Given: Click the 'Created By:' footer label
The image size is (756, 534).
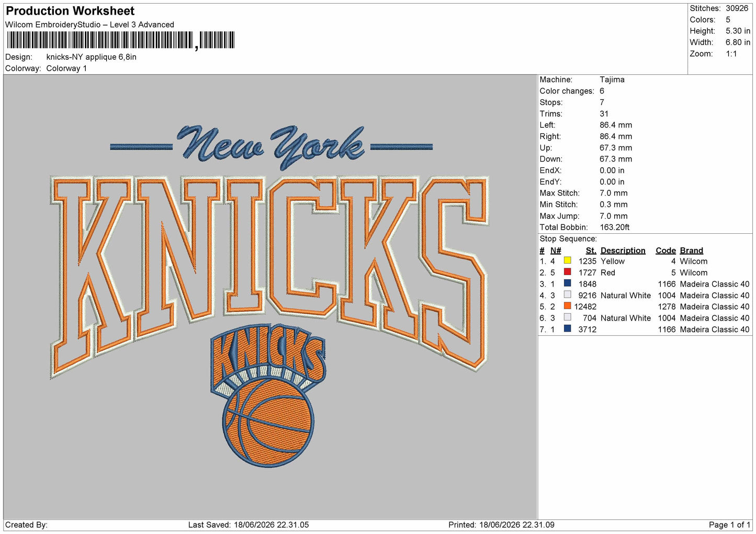Looking at the screenshot, I should [x=26, y=525].
